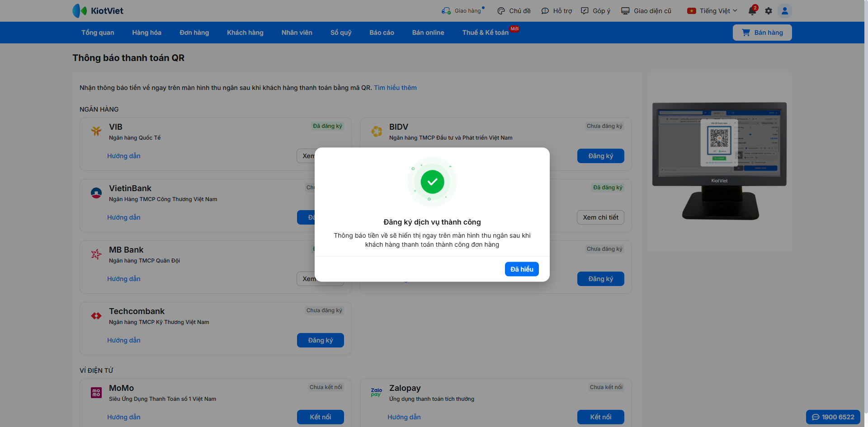
Task: Open Thuế & Kế toán menu
Action: click(x=486, y=33)
